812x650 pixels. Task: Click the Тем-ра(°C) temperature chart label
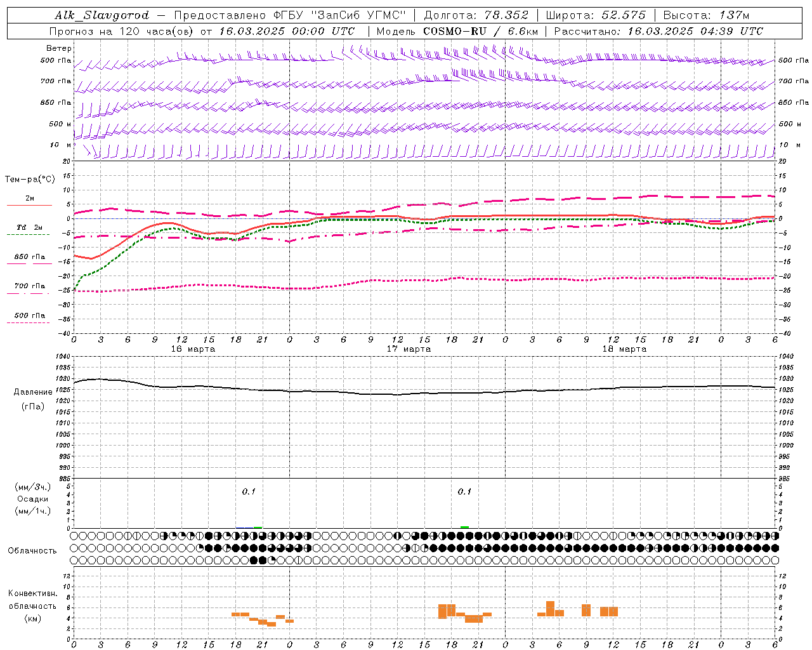pyautogui.click(x=30, y=180)
